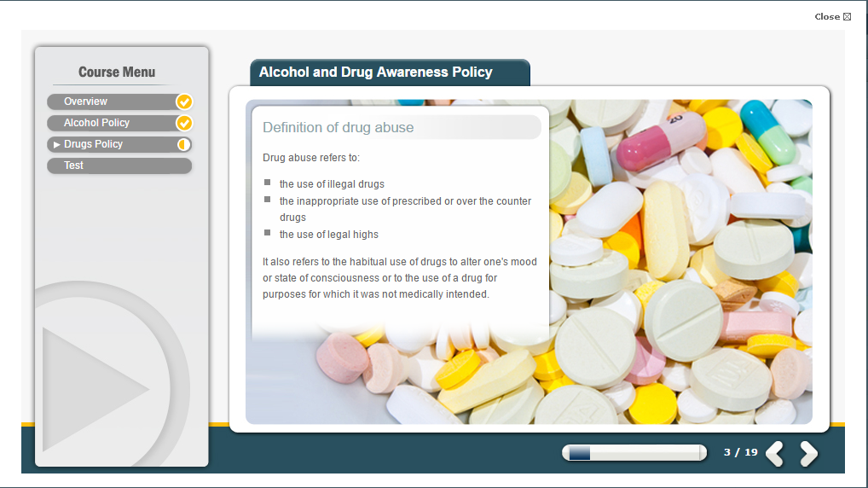This screenshot has height=488, width=868.
Task: Select the Drugs Policy menu item
Action: click(x=119, y=144)
